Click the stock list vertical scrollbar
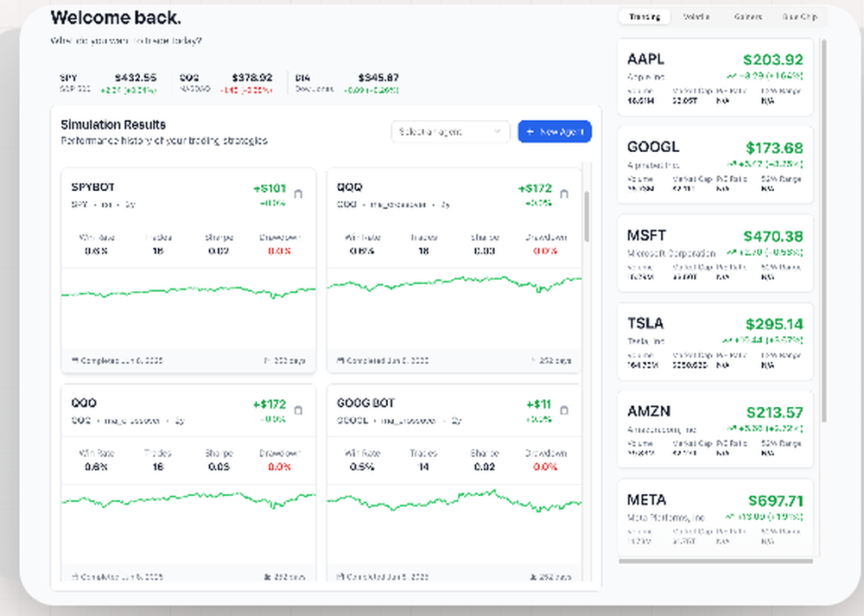This screenshot has width=864, height=616. pos(824,231)
